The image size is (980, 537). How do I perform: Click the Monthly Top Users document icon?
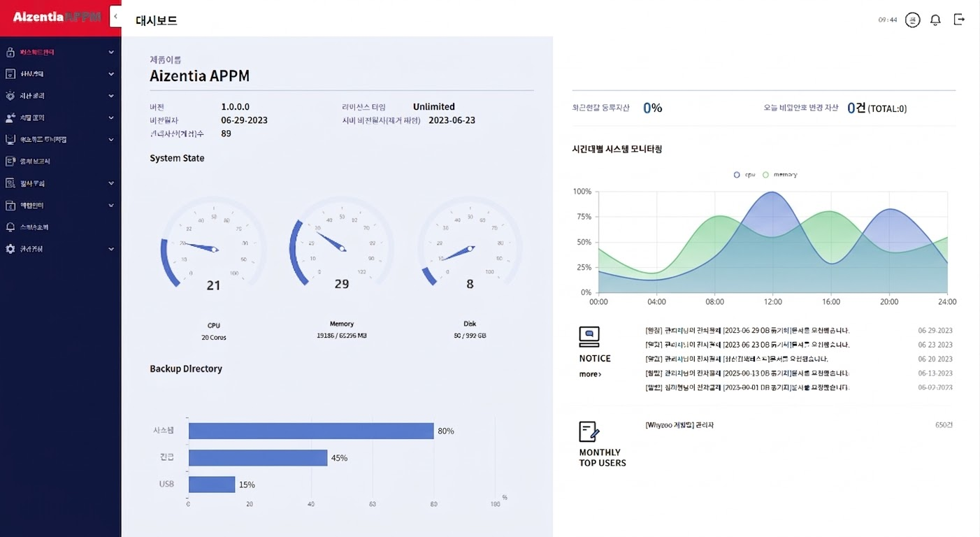589,431
